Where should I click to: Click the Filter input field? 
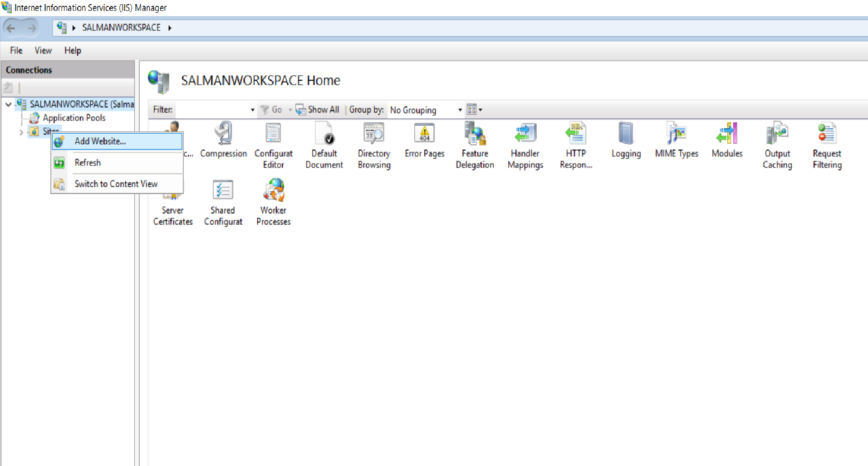(x=212, y=110)
